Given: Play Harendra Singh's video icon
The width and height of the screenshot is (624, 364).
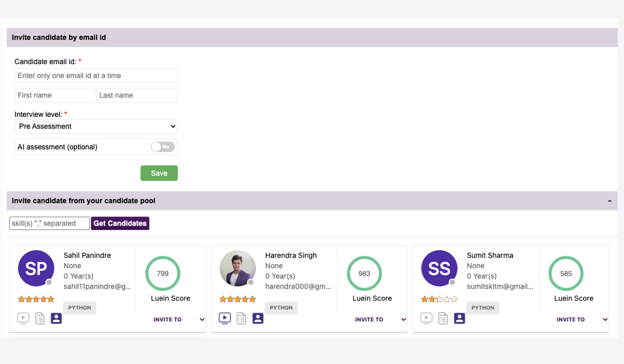Looking at the screenshot, I should click(225, 318).
